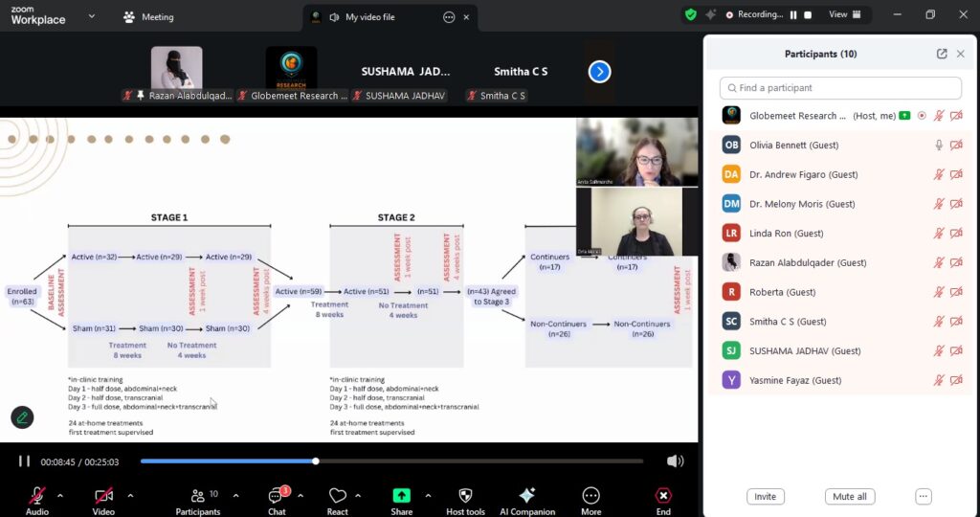Click the green Share screen icon

point(401,496)
